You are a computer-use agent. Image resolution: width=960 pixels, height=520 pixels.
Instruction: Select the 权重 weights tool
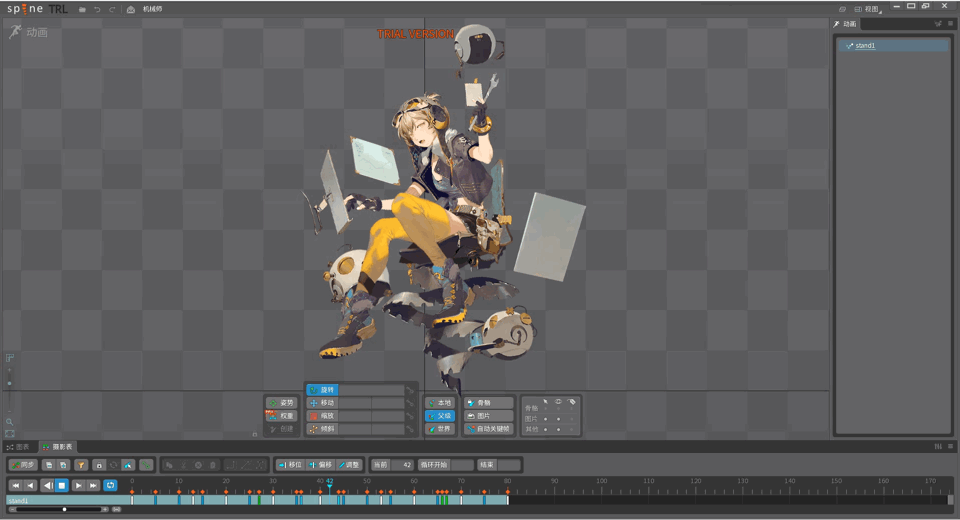(x=282, y=416)
